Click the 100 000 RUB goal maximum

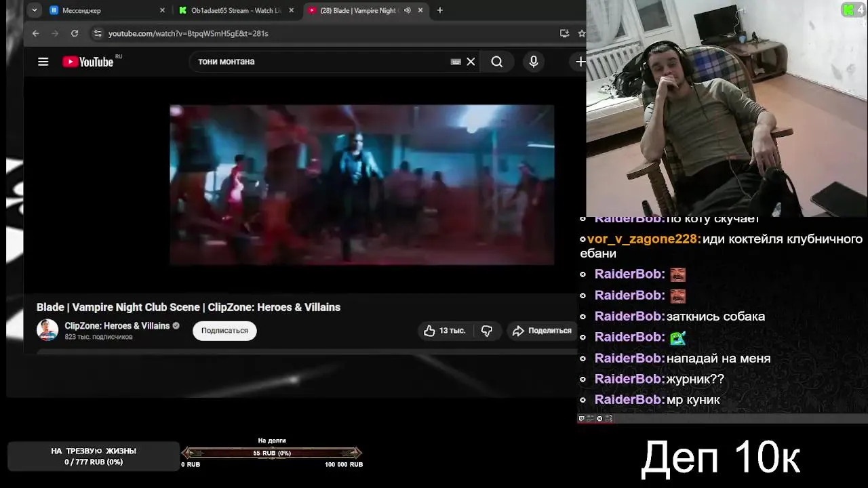click(x=344, y=464)
